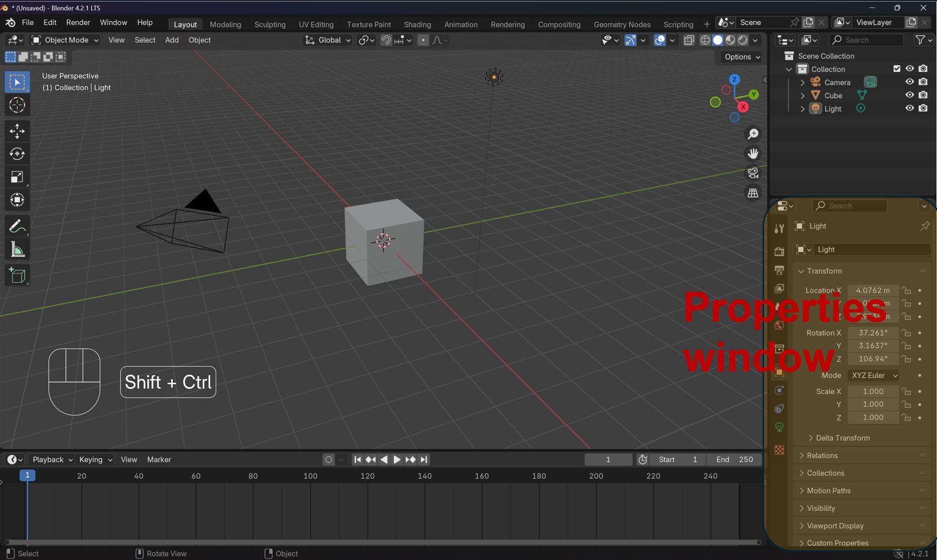
Task: Switch to wireframe viewport shading
Action: pos(705,40)
